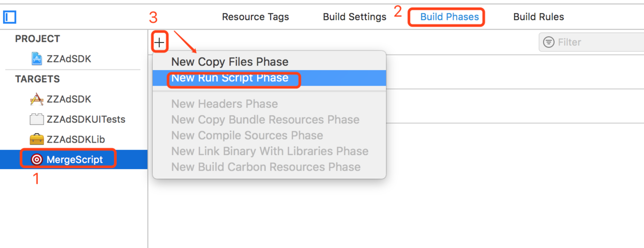Choose New Run Script Phase
This screenshot has height=248, width=644.
pyautogui.click(x=230, y=78)
